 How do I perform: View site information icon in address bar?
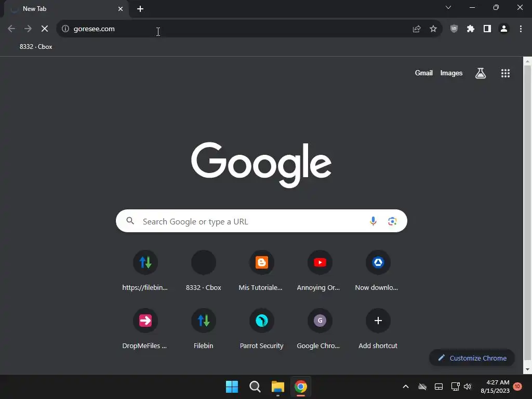point(65,29)
